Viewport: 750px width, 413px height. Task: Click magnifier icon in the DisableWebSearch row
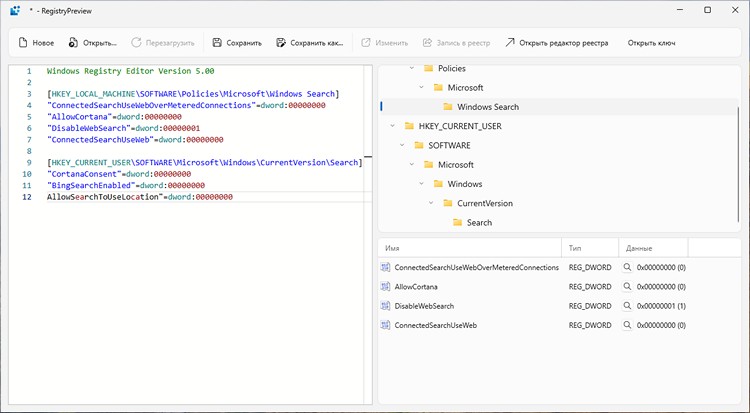[627, 305]
